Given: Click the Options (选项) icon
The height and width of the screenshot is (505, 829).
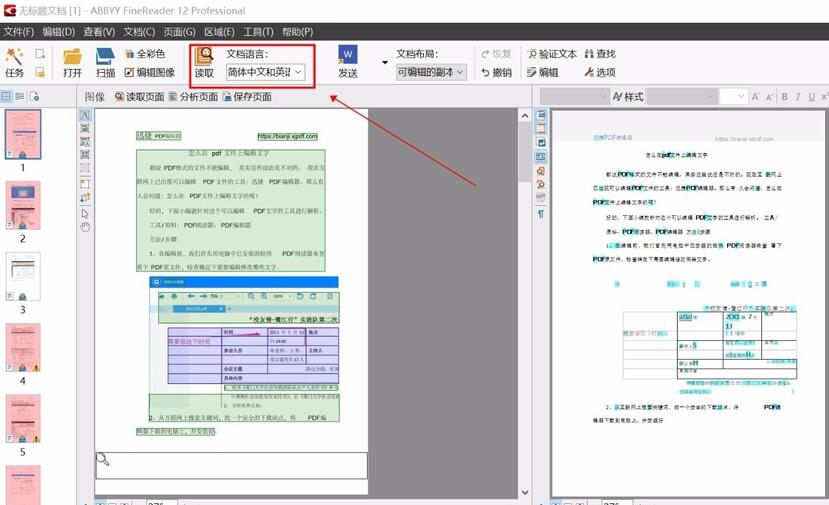Looking at the screenshot, I should click(599, 72).
